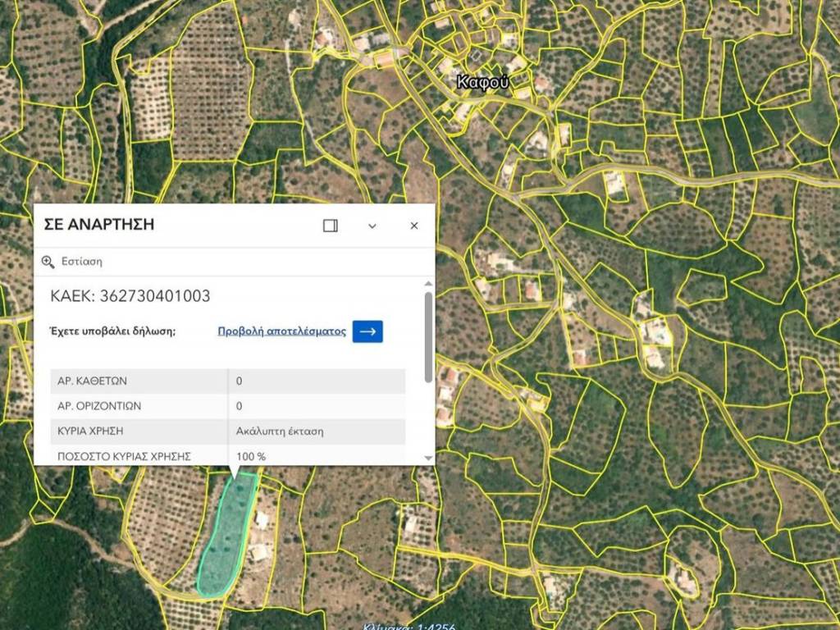Click the ΑΡ. ΟΡΙΖΟΝΤΙΩΝ table row

(x=227, y=406)
